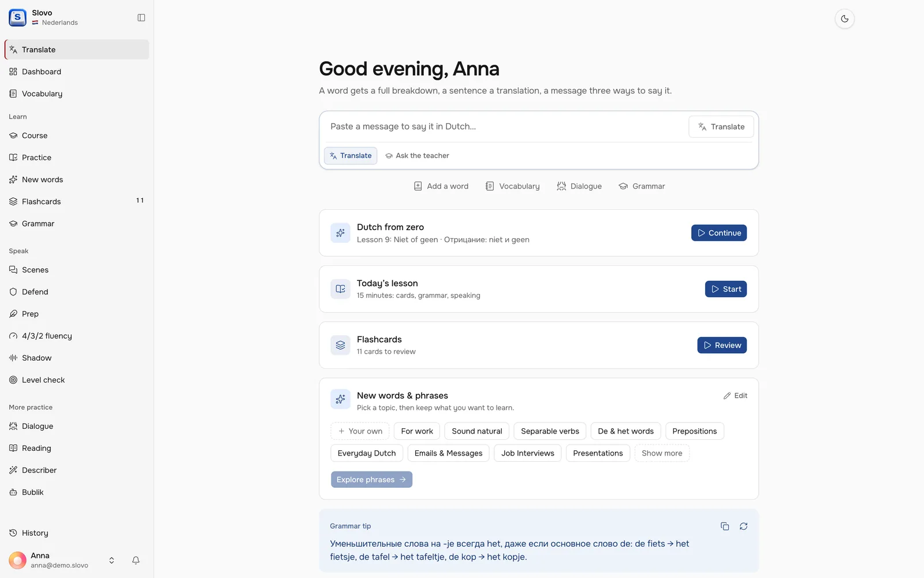Screen dimensions: 924x578
Task: Click the Slovo app logo
Action: pos(17,17)
